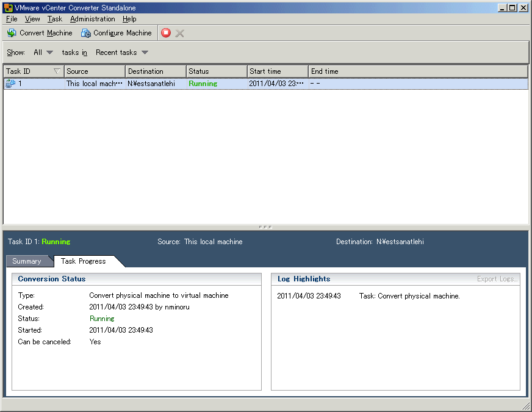The height and width of the screenshot is (412, 532).
Task: Open the File menu
Action: click(12, 19)
